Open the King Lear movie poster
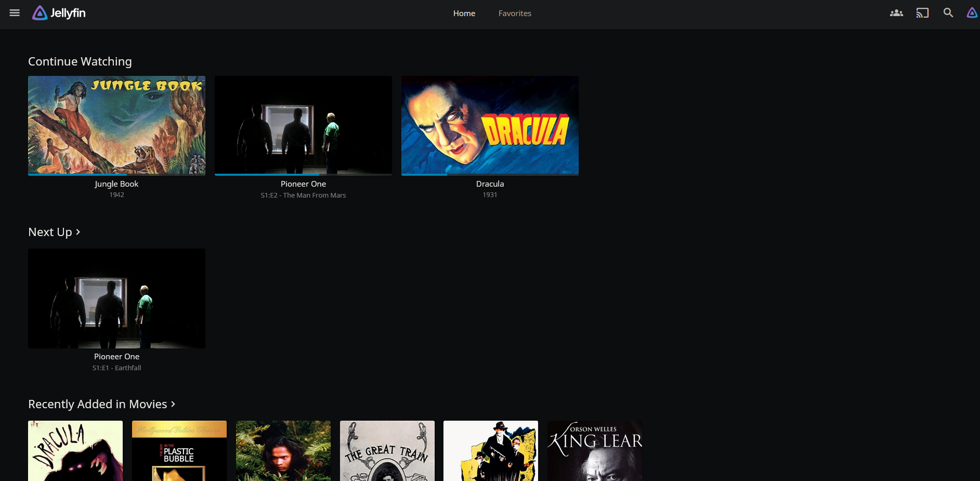 [x=595, y=451]
